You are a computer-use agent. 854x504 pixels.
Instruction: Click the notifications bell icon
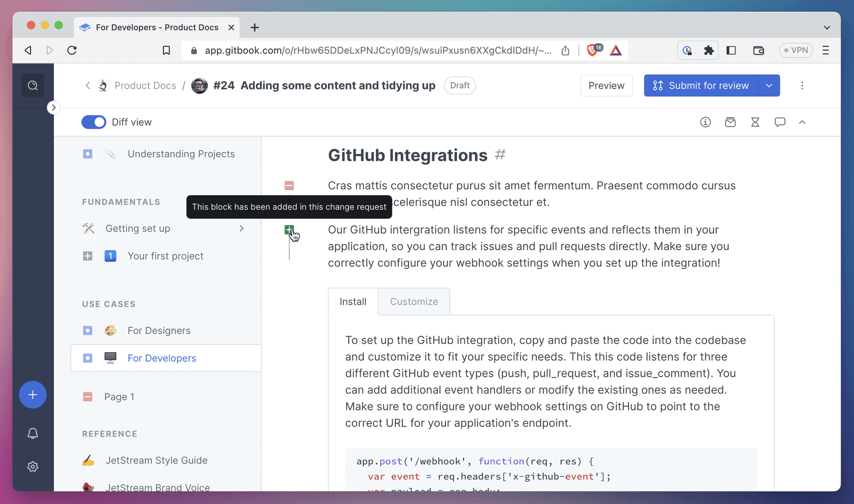[x=33, y=434]
